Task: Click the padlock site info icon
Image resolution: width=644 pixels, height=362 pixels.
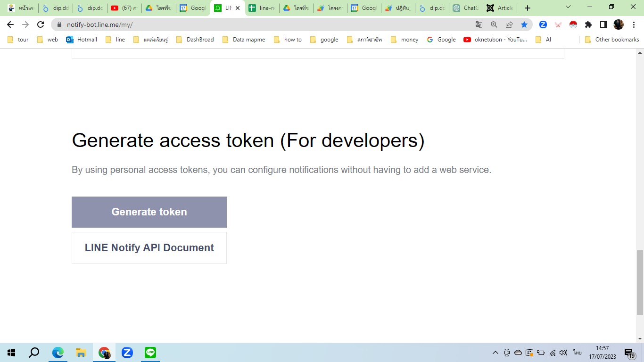Action: 59,25
